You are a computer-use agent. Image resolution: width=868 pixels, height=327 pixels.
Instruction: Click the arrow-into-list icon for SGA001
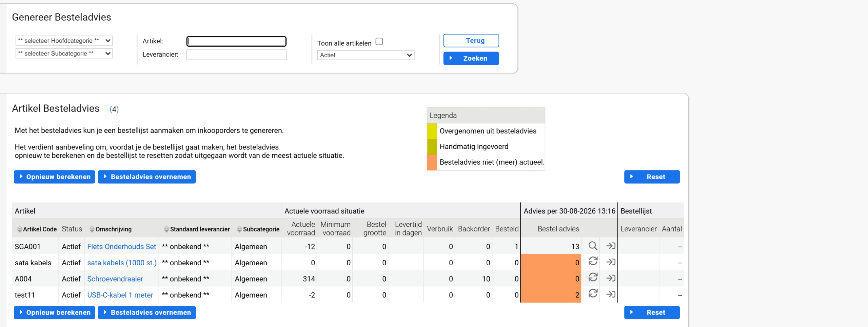click(x=611, y=246)
